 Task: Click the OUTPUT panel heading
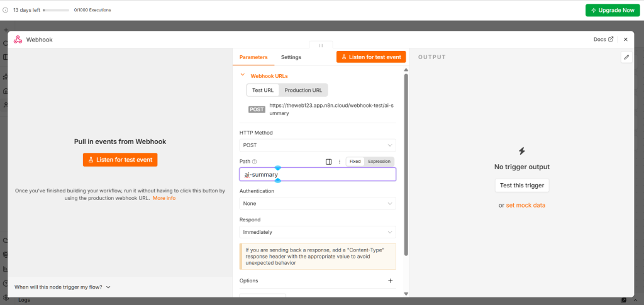pos(432,57)
